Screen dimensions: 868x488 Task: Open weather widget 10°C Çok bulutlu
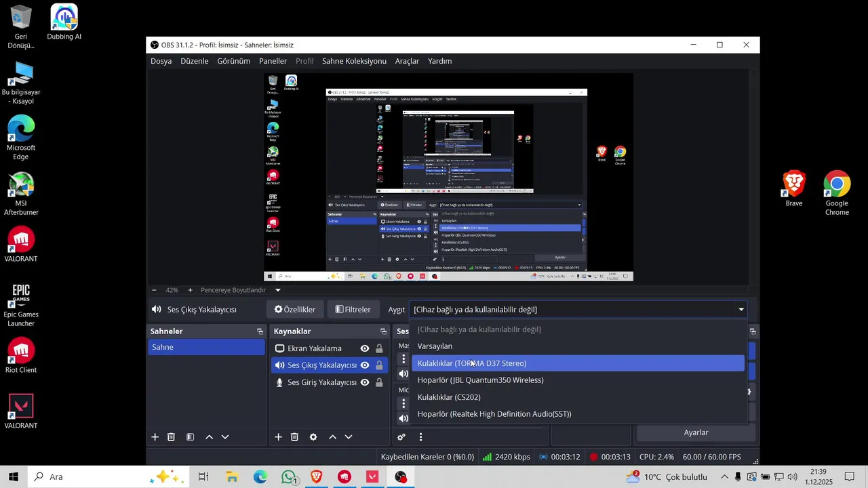(x=667, y=476)
